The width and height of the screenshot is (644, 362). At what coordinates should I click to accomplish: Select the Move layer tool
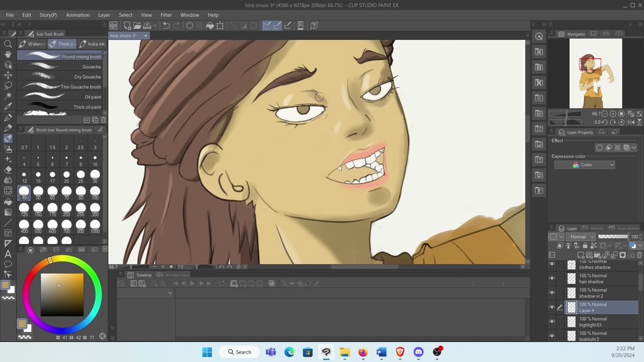pos(8,75)
